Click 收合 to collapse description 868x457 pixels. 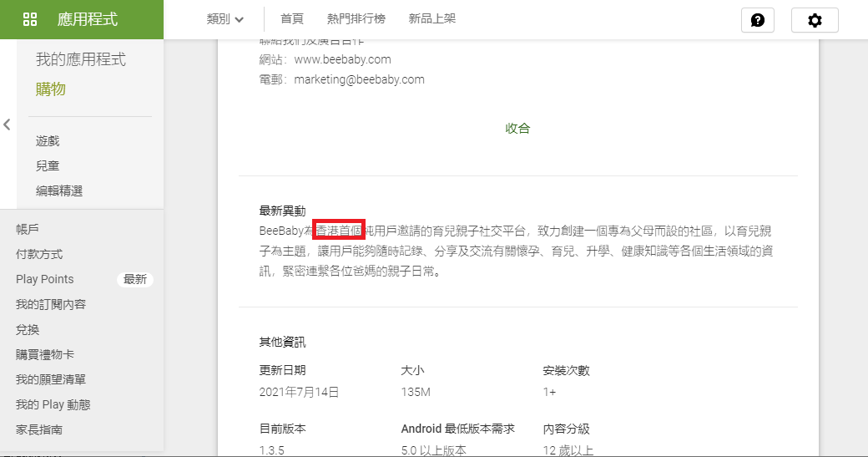click(517, 129)
